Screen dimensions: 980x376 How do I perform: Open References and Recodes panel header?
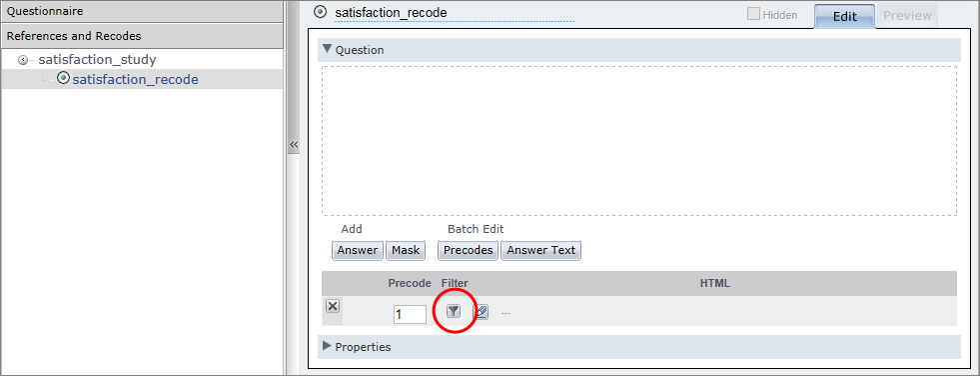(x=142, y=36)
